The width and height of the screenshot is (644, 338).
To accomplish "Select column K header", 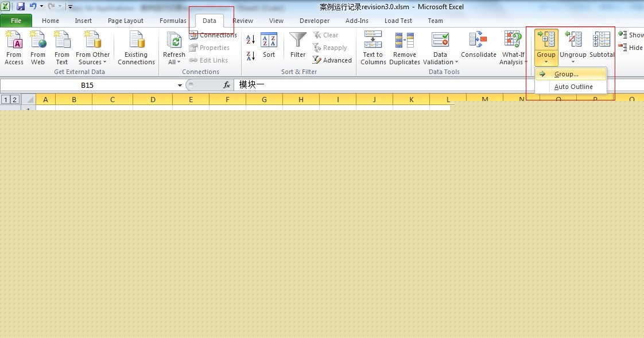I will tap(411, 99).
